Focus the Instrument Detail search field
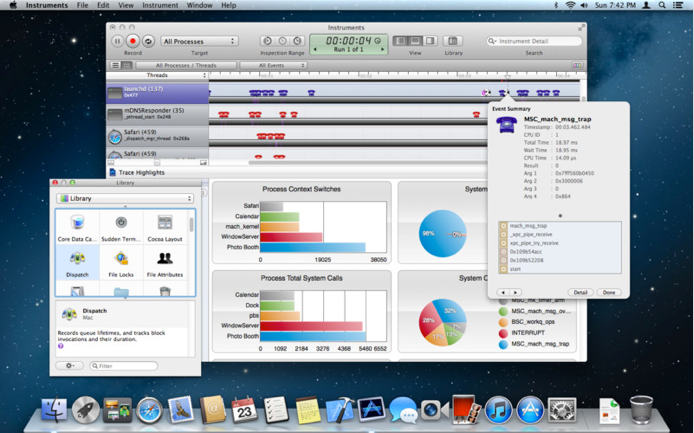Screen dimensions: 694x433 (x=534, y=41)
